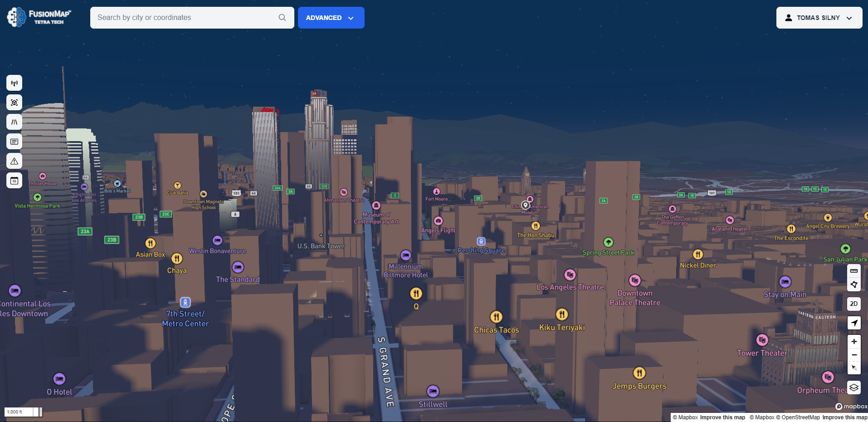Open the 3D object scan tool

click(x=15, y=103)
